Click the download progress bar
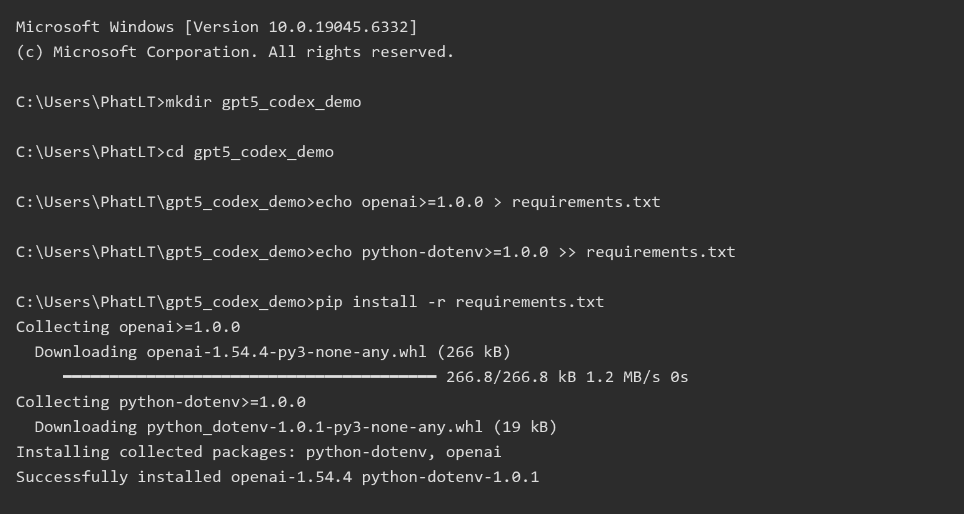964x514 pixels. point(249,377)
